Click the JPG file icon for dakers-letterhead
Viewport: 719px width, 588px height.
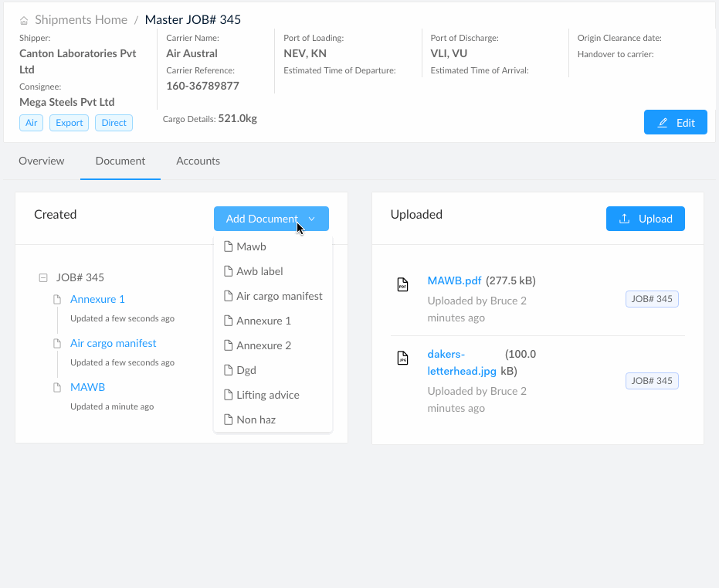[x=402, y=359]
